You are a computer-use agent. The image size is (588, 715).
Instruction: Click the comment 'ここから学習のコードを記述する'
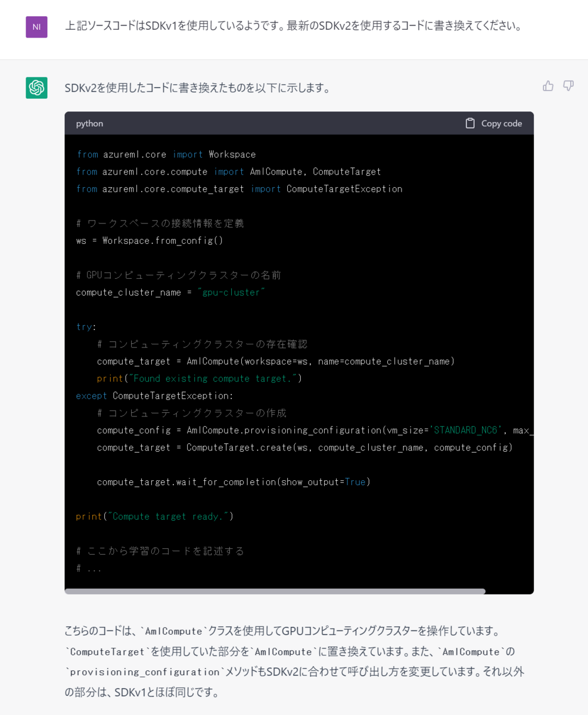pos(160,551)
